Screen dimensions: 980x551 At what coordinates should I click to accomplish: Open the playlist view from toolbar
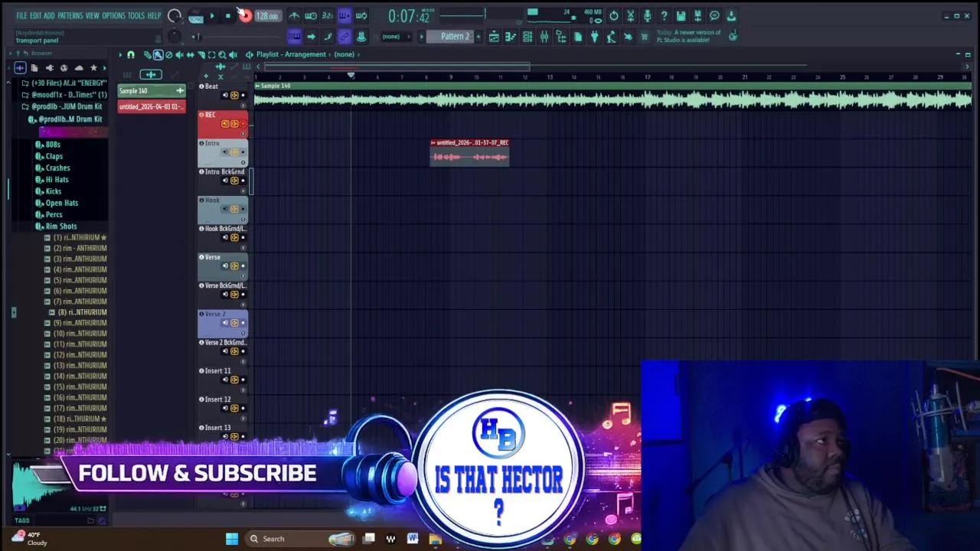[494, 37]
